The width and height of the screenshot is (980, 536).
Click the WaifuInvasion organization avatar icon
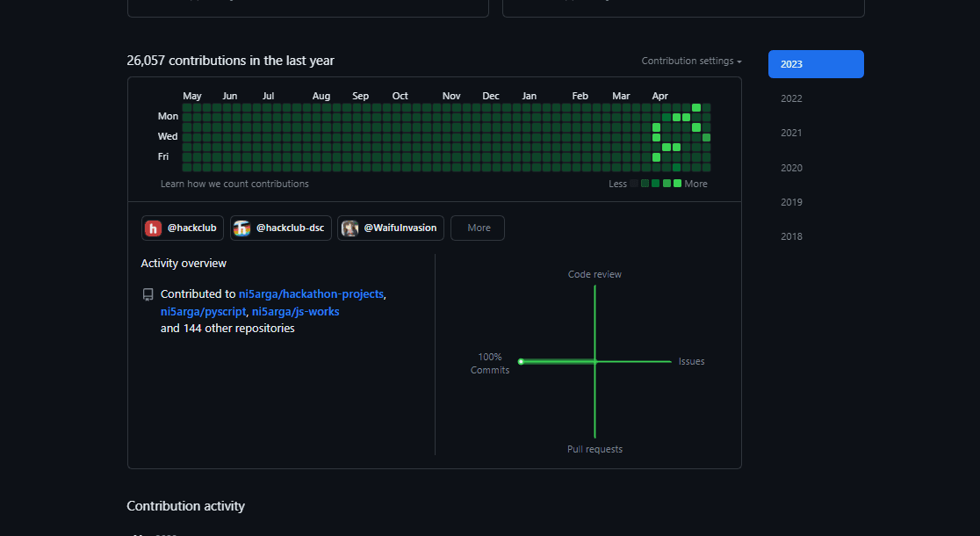[349, 228]
